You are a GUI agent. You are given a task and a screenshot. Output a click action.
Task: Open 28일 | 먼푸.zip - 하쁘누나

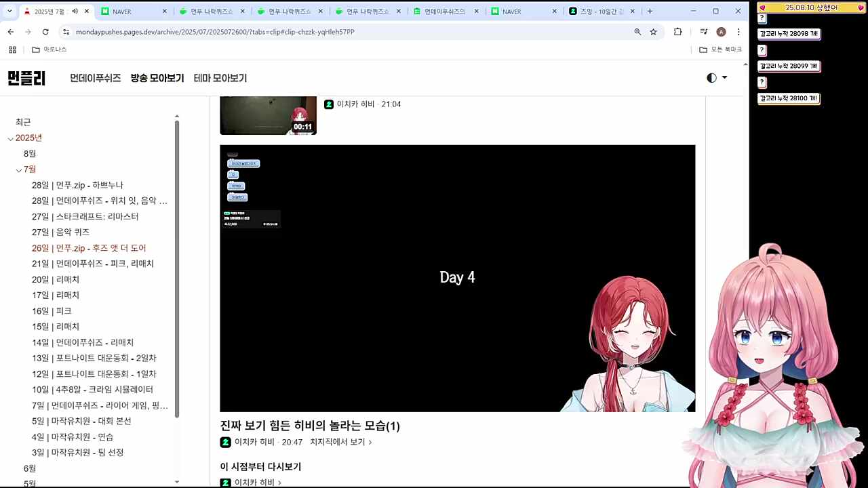tap(77, 185)
